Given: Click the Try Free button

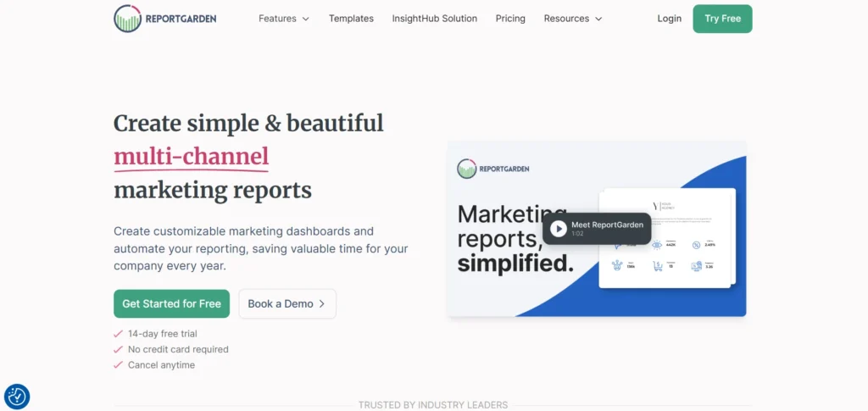Looking at the screenshot, I should (x=722, y=19).
